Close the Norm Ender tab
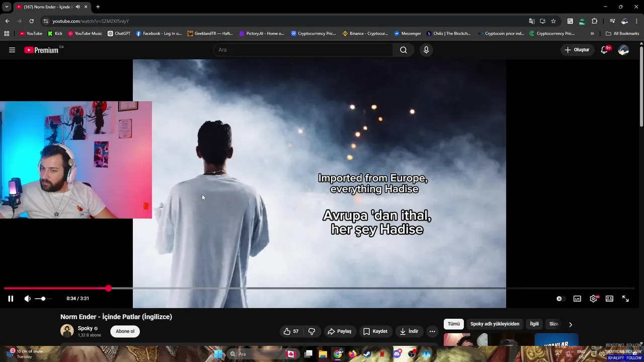This screenshot has height=362, width=644. coord(86,7)
